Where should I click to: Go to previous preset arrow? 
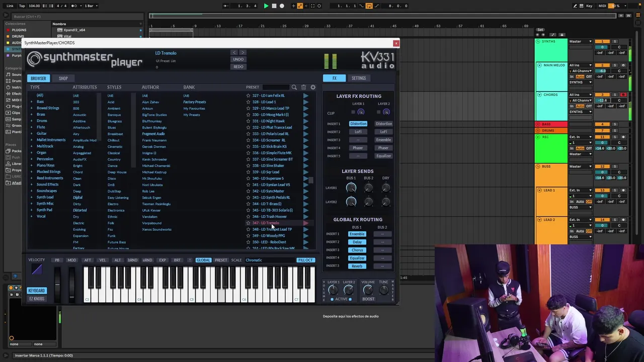tap(234, 52)
